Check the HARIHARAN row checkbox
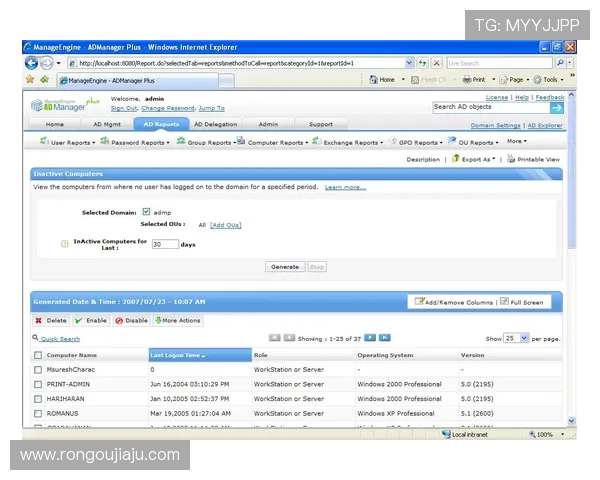600x480 pixels. coord(38,399)
